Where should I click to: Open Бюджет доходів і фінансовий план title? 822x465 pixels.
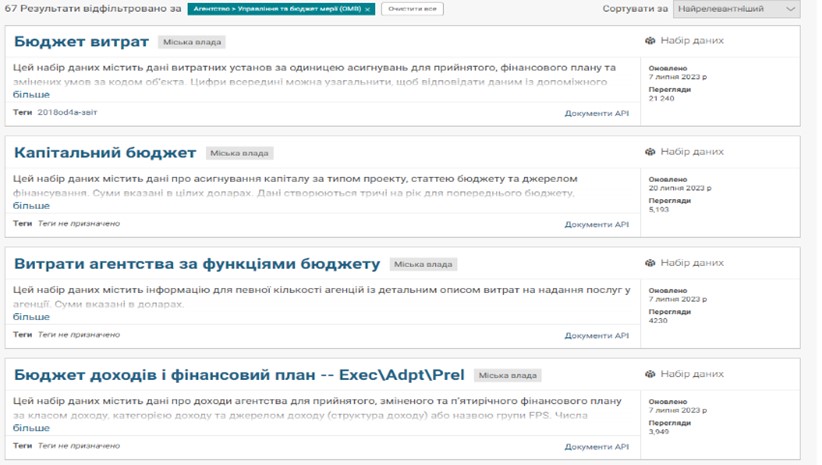[239, 375]
